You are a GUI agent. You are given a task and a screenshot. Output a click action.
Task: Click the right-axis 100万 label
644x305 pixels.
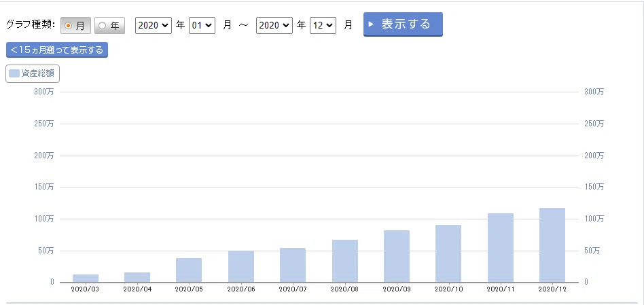pyautogui.click(x=594, y=219)
